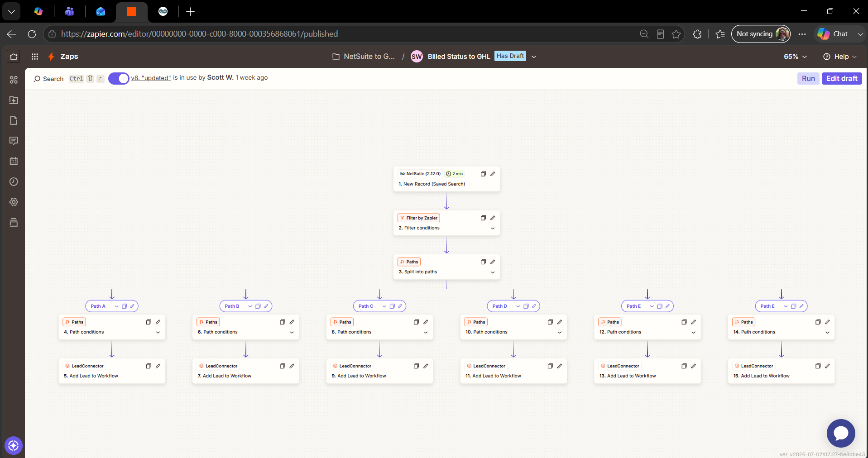The height and width of the screenshot is (458, 868).
Task: Open the Zap history clock icon
Action: point(14,181)
